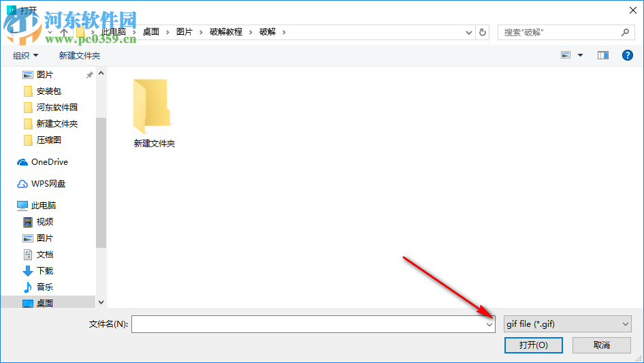Image resolution: width=644 pixels, height=363 pixels.
Task: Select OneDrive in navigation pane
Action: pos(50,162)
